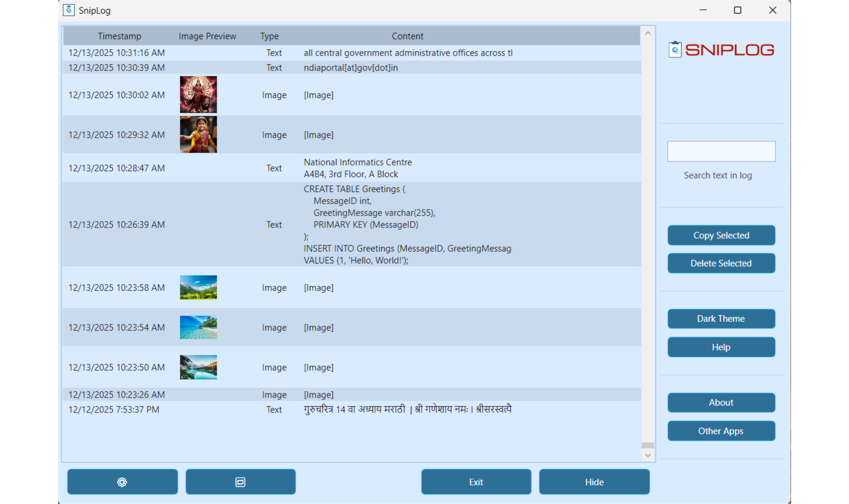849x504 pixels.
Task: Copy the selected log entry
Action: 721,235
